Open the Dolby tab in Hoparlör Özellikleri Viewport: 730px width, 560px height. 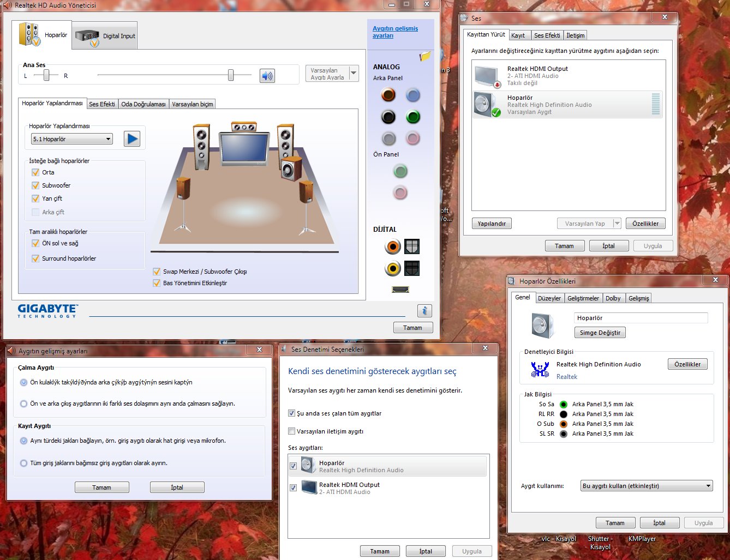[613, 298]
